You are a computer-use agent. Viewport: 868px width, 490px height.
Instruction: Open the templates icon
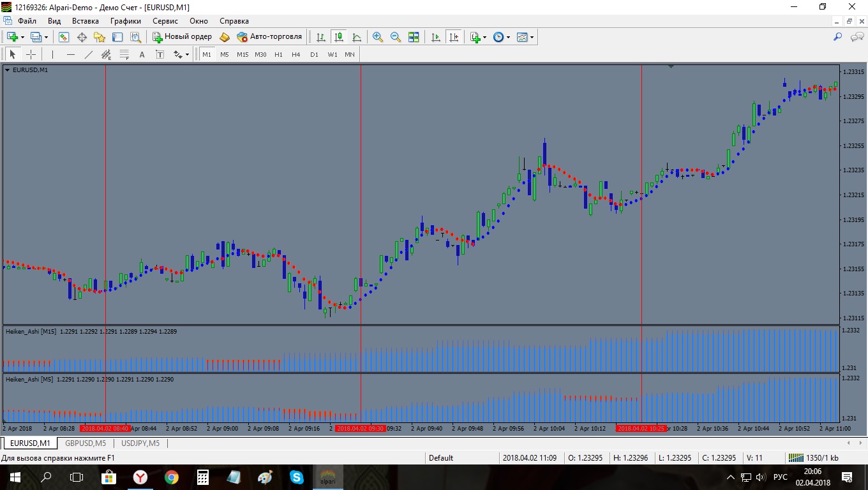tap(522, 37)
